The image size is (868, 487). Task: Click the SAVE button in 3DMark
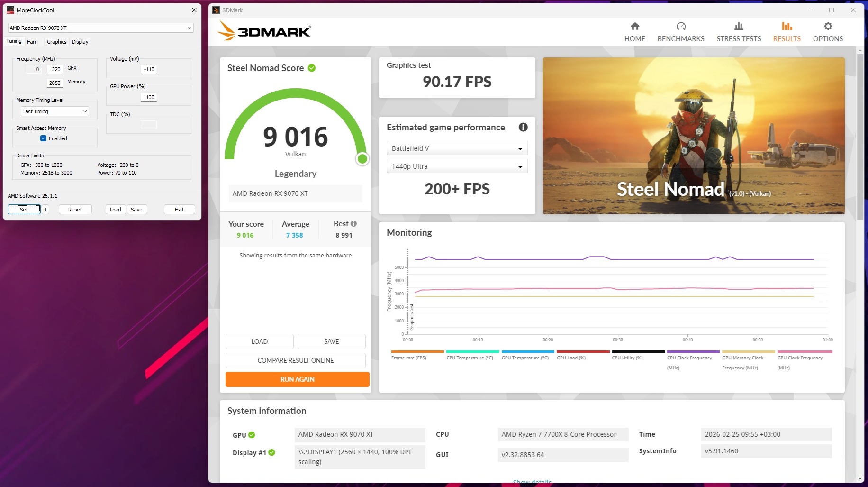[x=332, y=341]
